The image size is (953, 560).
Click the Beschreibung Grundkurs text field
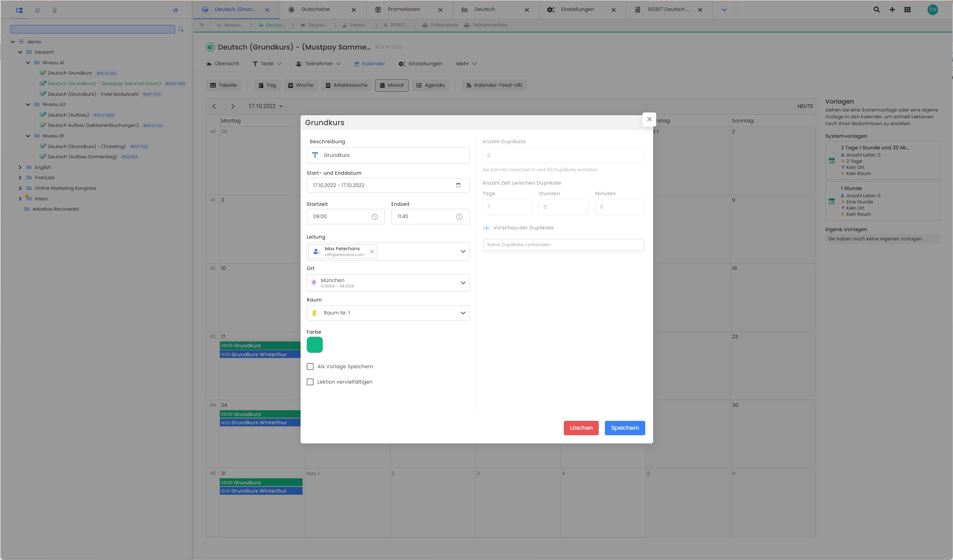tap(393, 155)
